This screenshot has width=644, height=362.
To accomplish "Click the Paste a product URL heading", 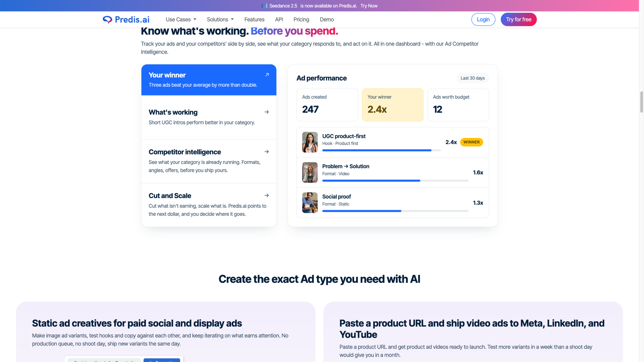I will coord(472,329).
